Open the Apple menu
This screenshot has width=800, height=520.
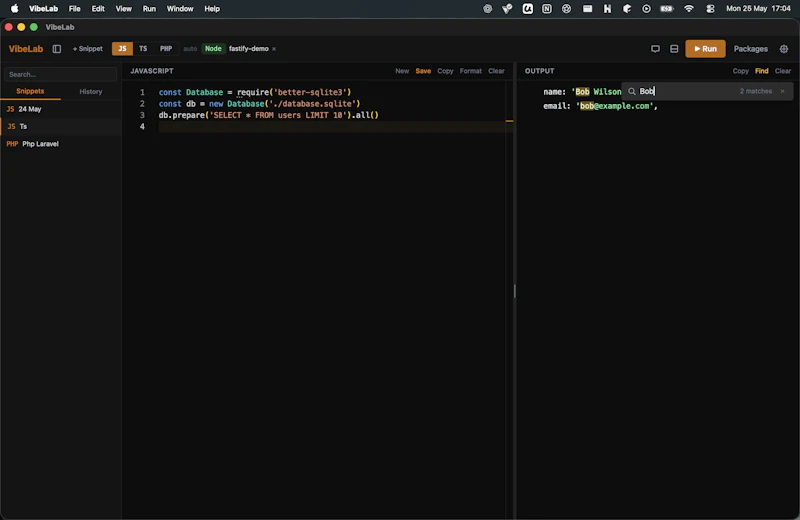pyautogui.click(x=14, y=9)
